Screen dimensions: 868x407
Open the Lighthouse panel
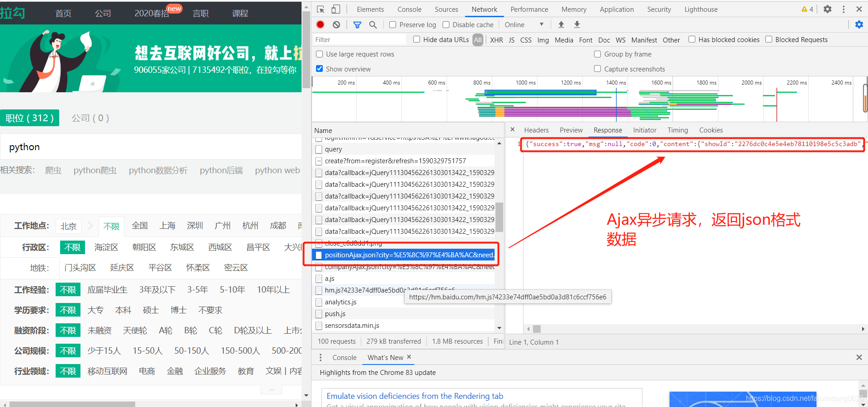tap(701, 9)
